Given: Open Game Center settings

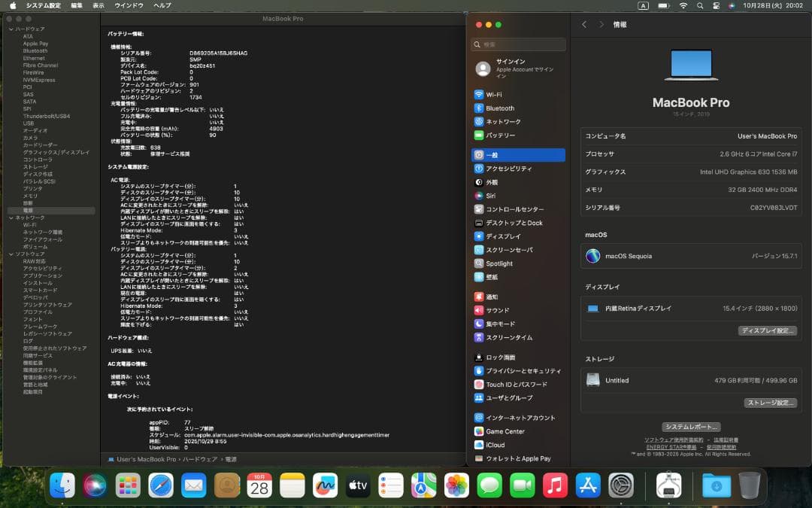Looking at the screenshot, I should (501, 430).
